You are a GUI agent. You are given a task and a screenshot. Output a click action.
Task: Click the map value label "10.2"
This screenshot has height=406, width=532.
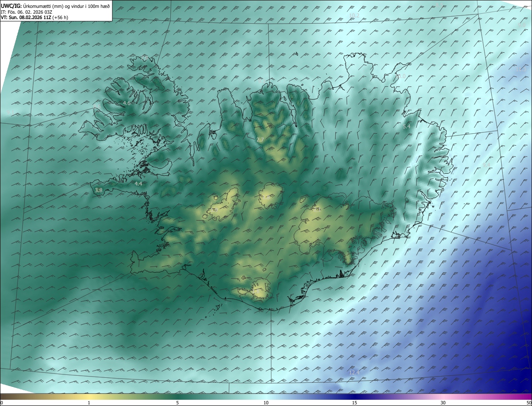(x=354, y=16)
